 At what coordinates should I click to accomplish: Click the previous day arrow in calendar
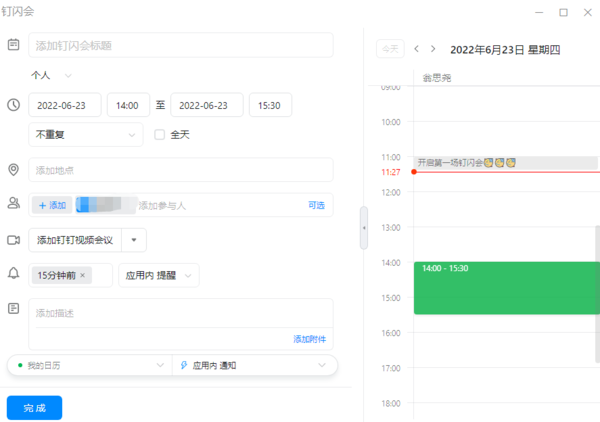tap(417, 49)
